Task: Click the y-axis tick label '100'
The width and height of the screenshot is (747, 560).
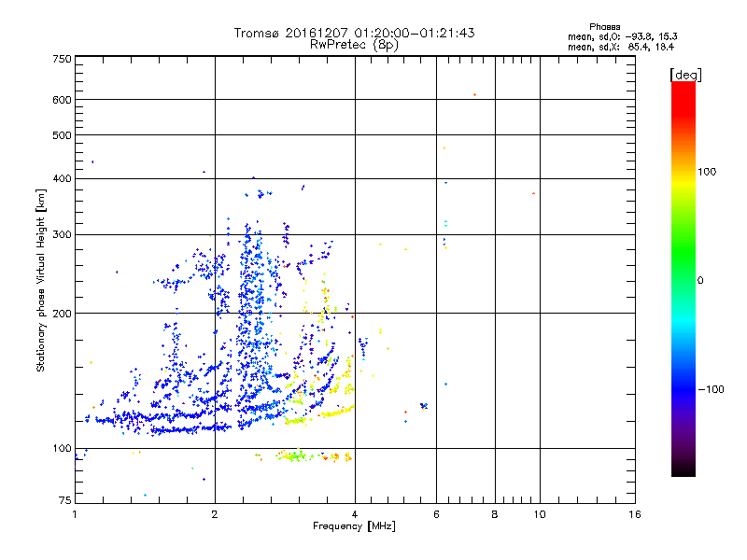Action: [x=62, y=449]
